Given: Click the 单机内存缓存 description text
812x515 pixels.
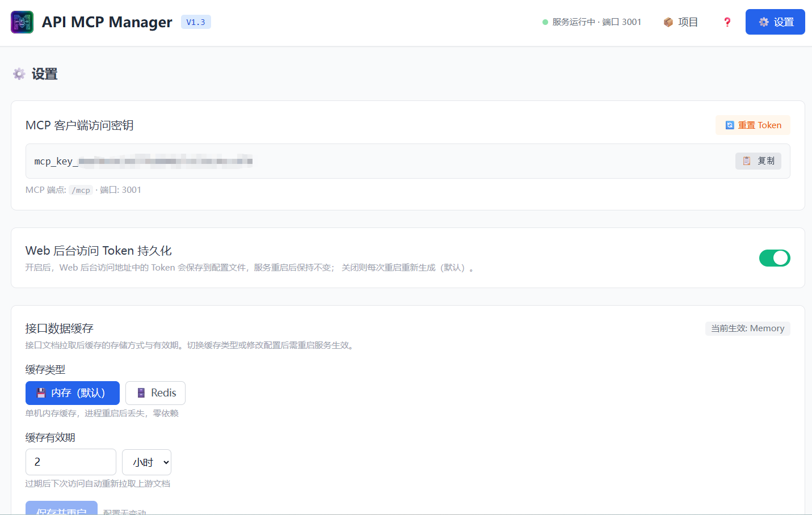Looking at the screenshot, I should click(102, 413).
